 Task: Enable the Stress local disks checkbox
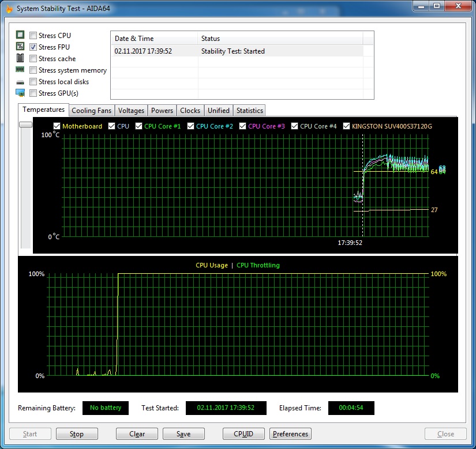pos(33,81)
